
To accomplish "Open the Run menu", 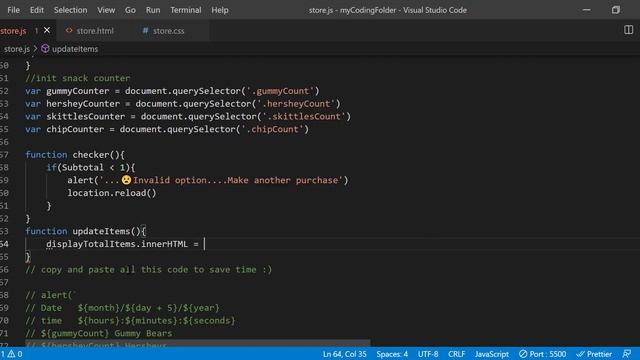I will (x=153, y=10).
